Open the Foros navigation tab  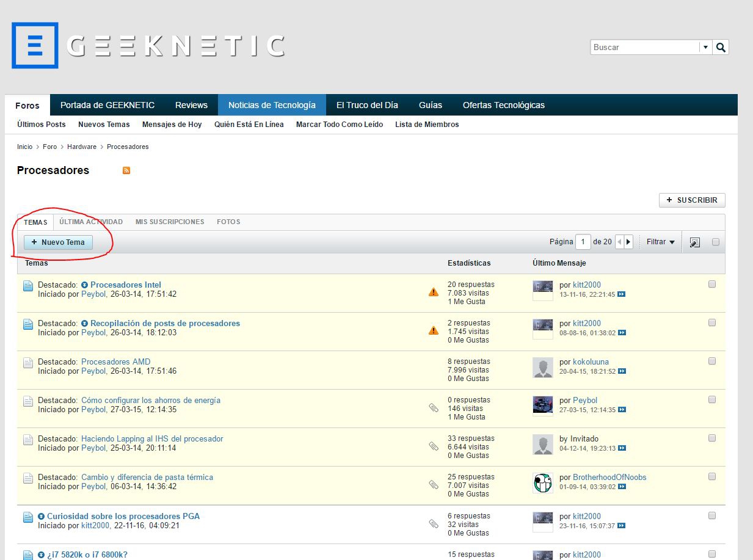[x=27, y=106]
